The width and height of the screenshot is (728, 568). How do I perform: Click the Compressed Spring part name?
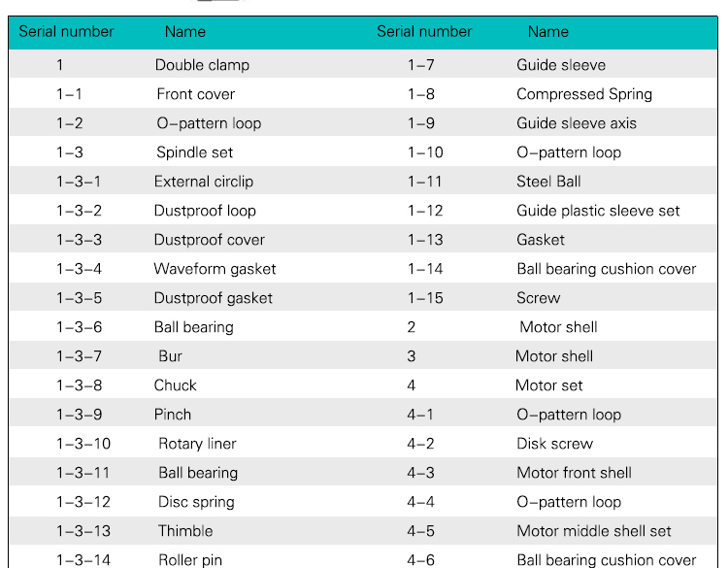pos(584,94)
